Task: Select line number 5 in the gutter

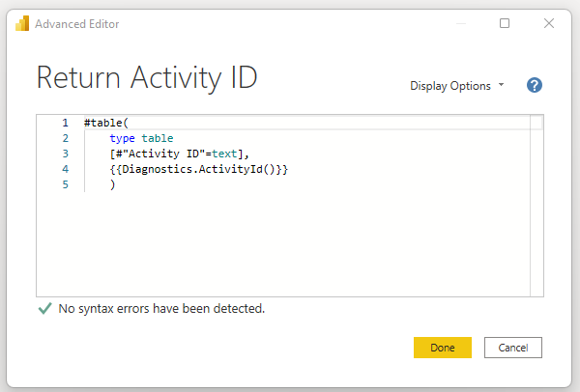Action: coord(66,184)
